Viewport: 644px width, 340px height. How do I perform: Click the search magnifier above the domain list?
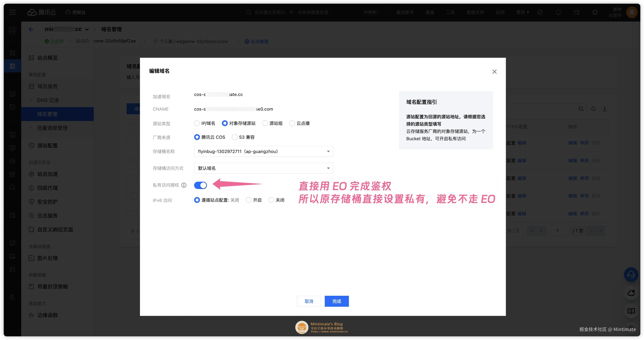[x=581, y=109]
